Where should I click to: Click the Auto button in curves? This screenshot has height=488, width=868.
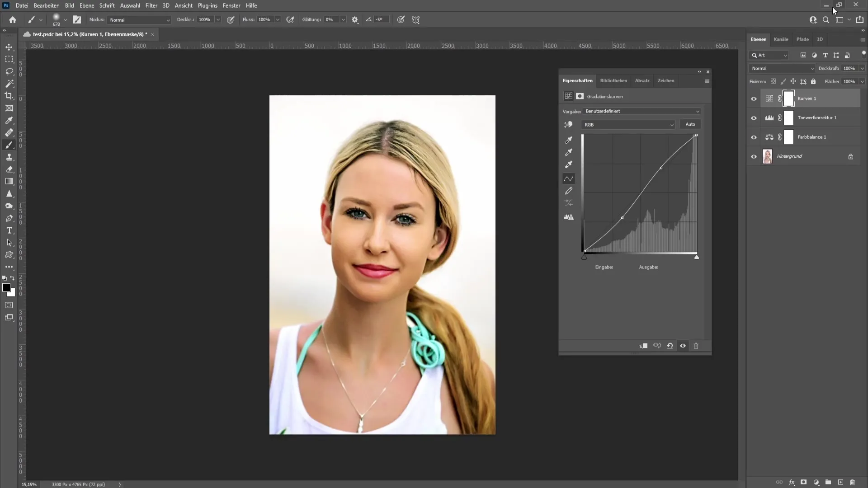(x=690, y=124)
